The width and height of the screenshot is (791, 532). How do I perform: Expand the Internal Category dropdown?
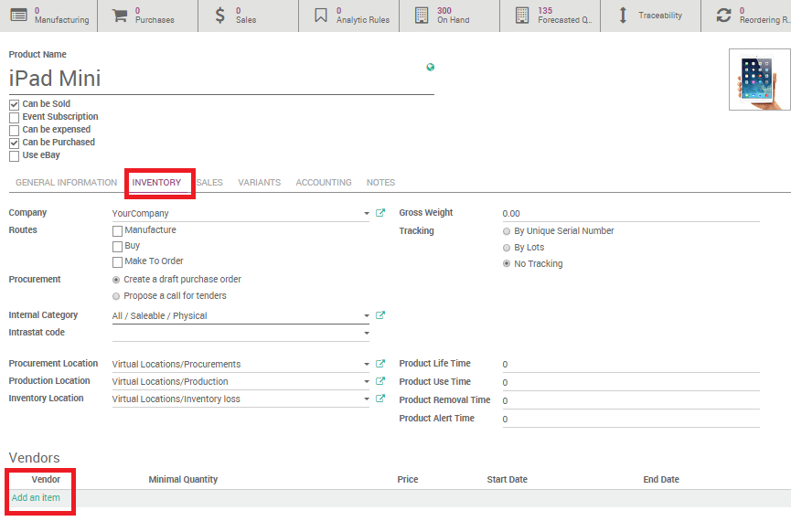tap(365, 314)
